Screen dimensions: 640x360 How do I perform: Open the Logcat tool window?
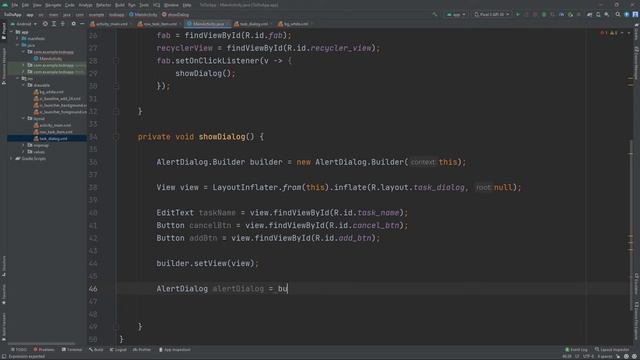pos(118,350)
